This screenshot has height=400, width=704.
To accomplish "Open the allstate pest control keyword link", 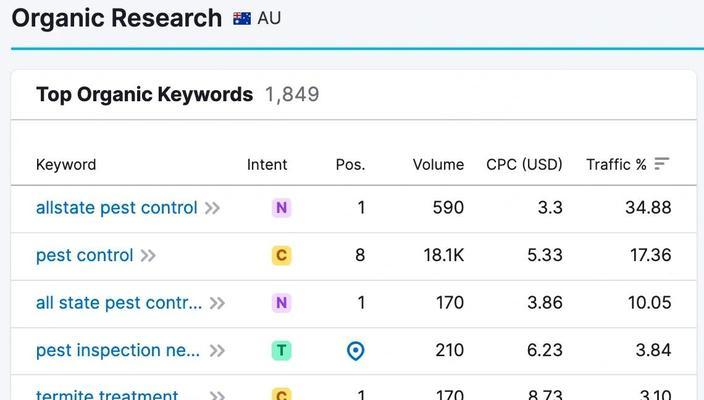I will [x=116, y=208].
